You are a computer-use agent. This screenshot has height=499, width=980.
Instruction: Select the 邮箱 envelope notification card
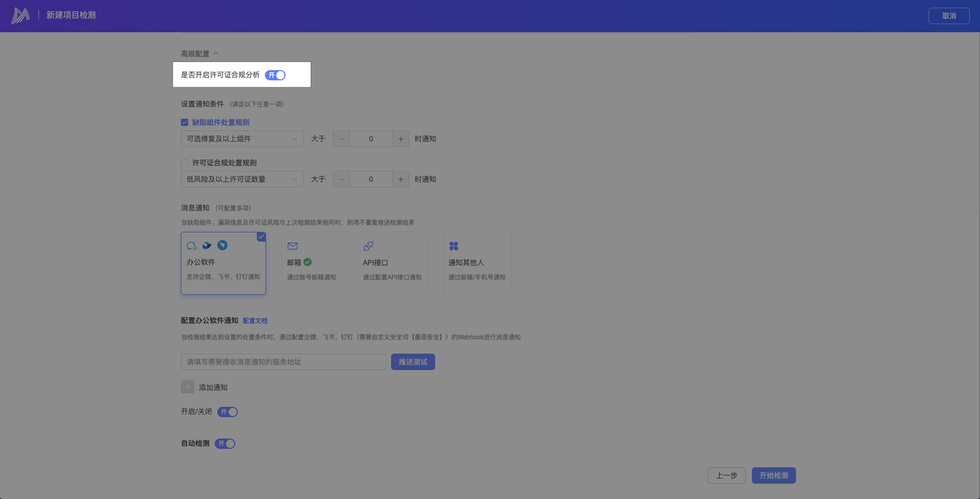pyautogui.click(x=311, y=263)
